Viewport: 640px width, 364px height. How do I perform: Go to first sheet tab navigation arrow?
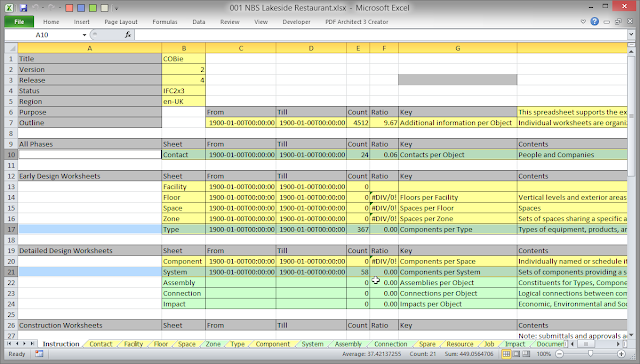click(9, 344)
